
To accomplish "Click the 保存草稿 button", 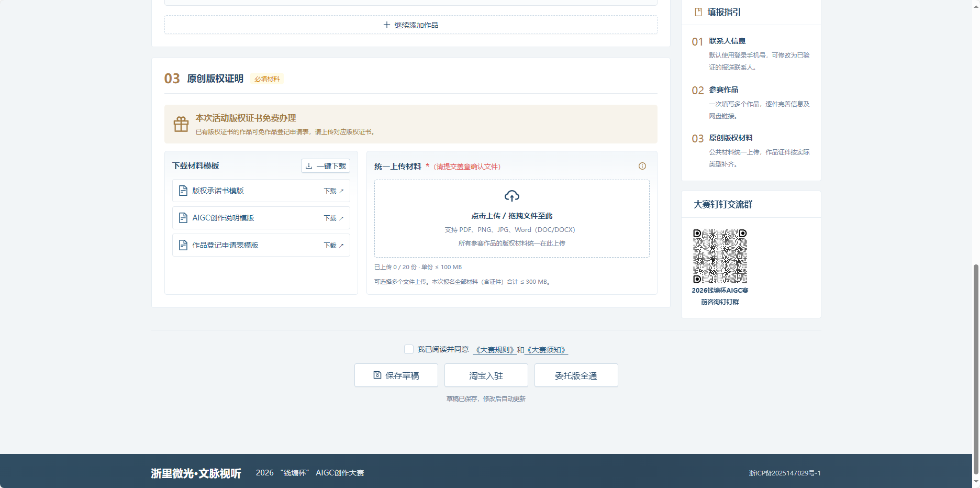I will tap(396, 375).
